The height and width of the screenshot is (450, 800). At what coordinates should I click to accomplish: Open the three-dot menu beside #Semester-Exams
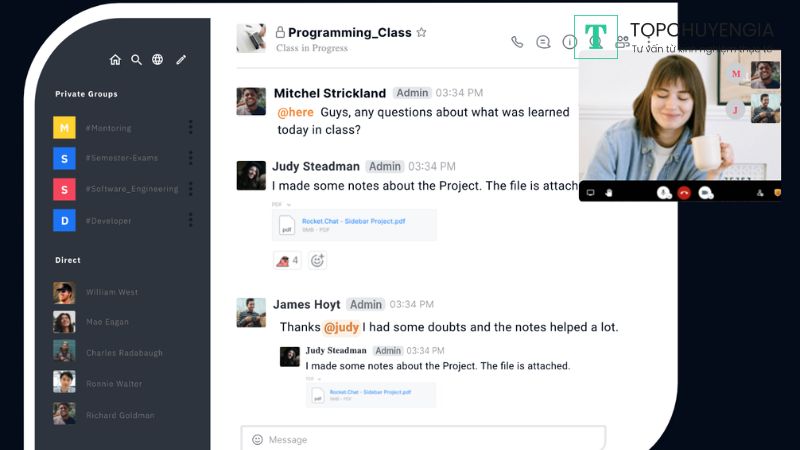pos(191,157)
